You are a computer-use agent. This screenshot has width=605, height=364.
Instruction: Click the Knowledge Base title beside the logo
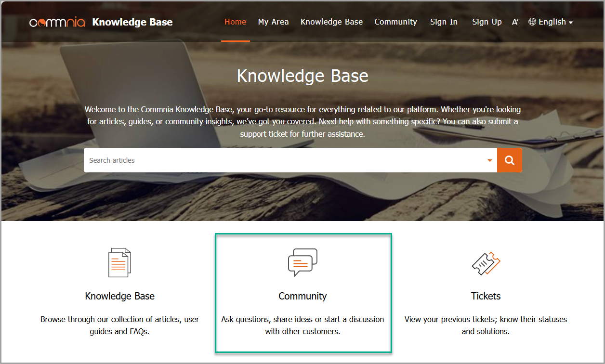[x=132, y=22]
